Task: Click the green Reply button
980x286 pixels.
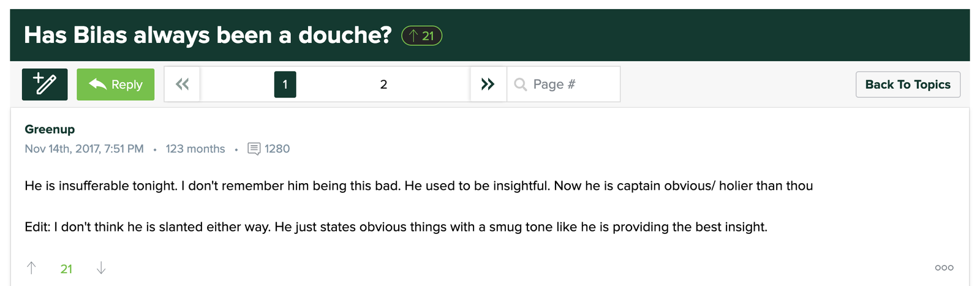Action: (115, 85)
